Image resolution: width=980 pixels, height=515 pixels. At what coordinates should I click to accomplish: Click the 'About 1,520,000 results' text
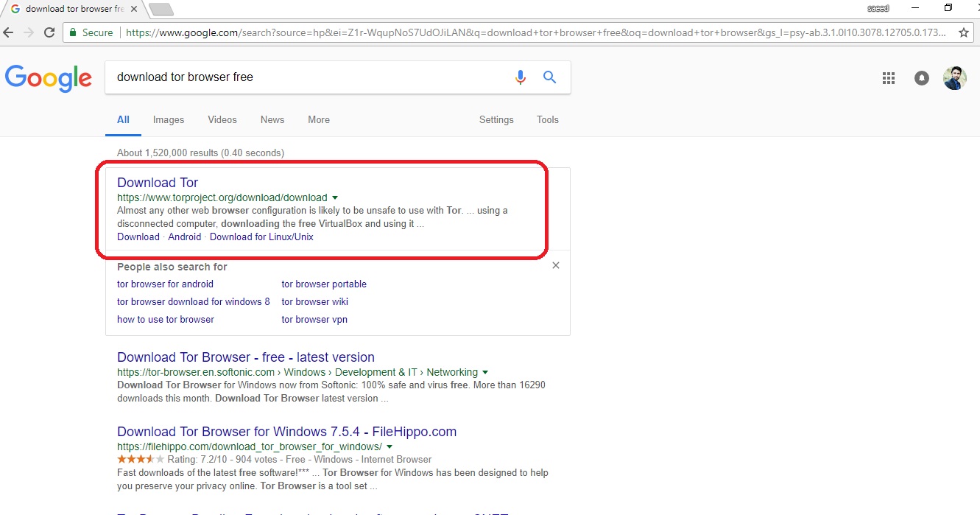(200, 153)
